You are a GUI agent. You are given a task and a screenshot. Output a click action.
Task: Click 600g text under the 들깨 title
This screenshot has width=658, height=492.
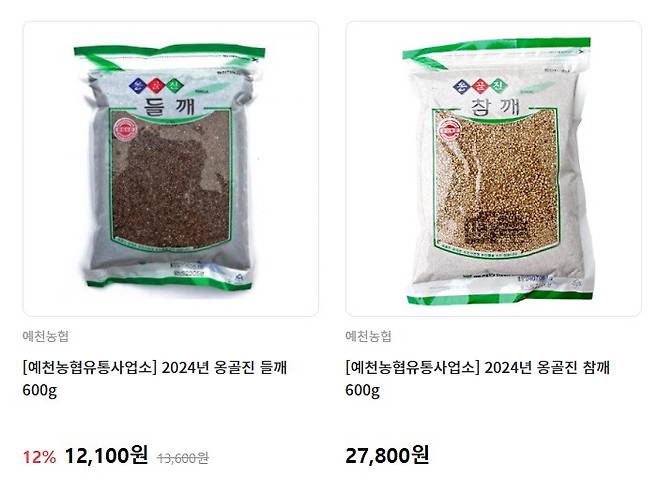pos(40,390)
